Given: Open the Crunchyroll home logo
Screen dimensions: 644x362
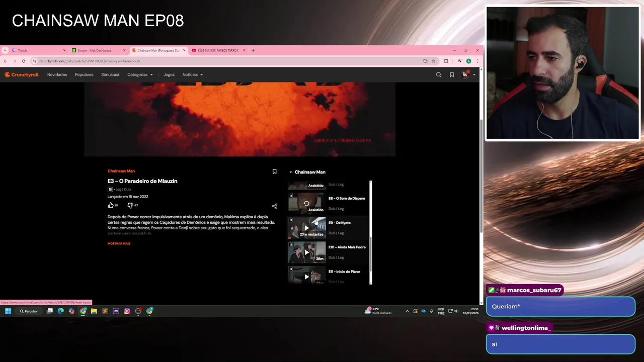Looking at the screenshot, I should pyautogui.click(x=22, y=74).
